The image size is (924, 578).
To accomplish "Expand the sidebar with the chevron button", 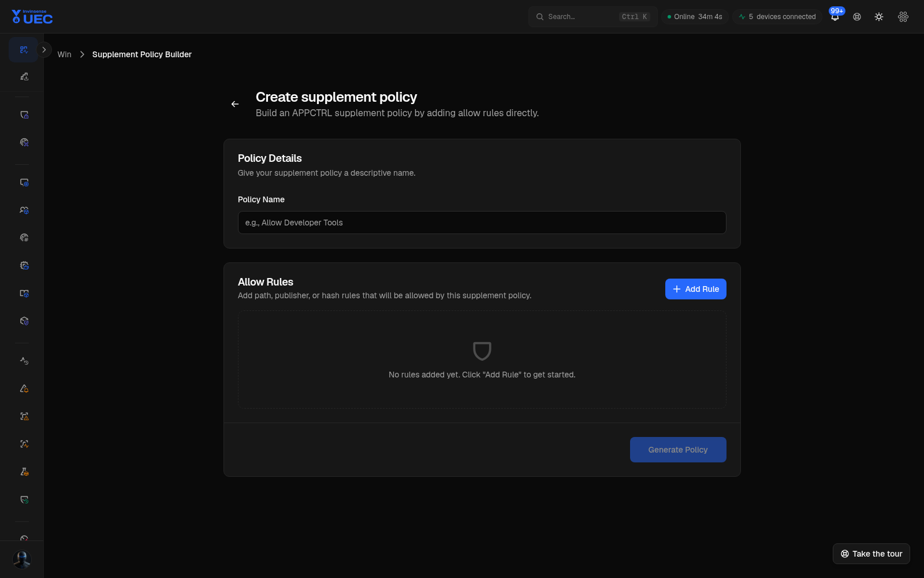I will click(x=44, y=50).
